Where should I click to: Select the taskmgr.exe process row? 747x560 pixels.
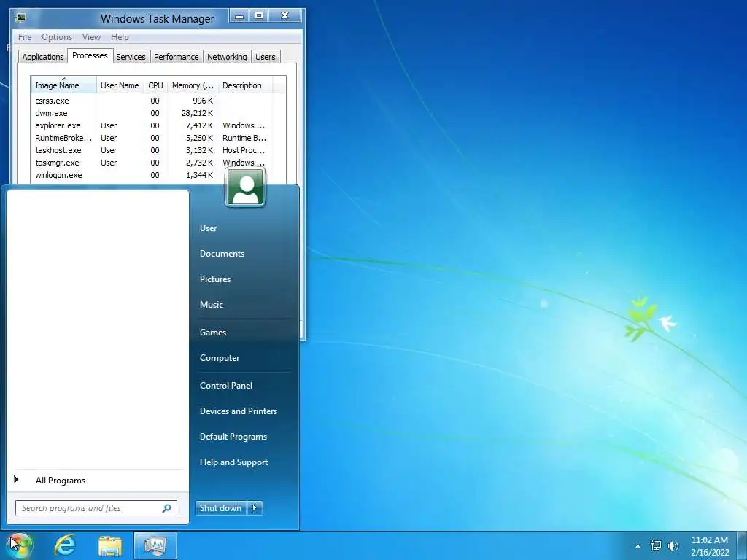pyautogui.click(x=158, y=163)
